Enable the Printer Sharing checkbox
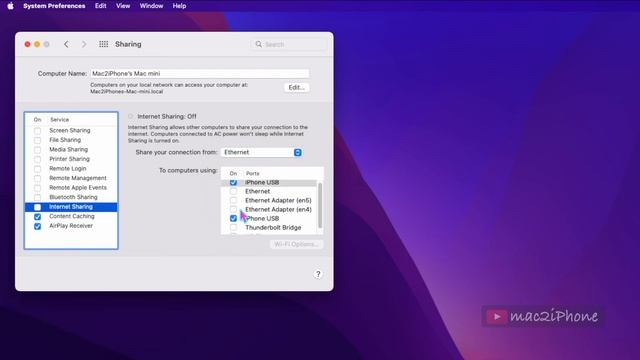640x360 pixels. coord(38,159)
